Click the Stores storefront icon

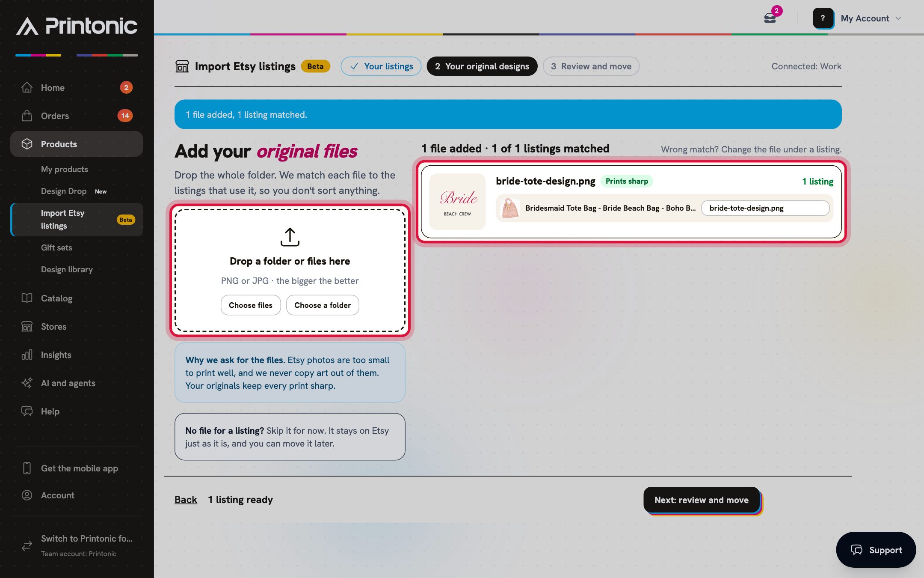tap(27, 326)
